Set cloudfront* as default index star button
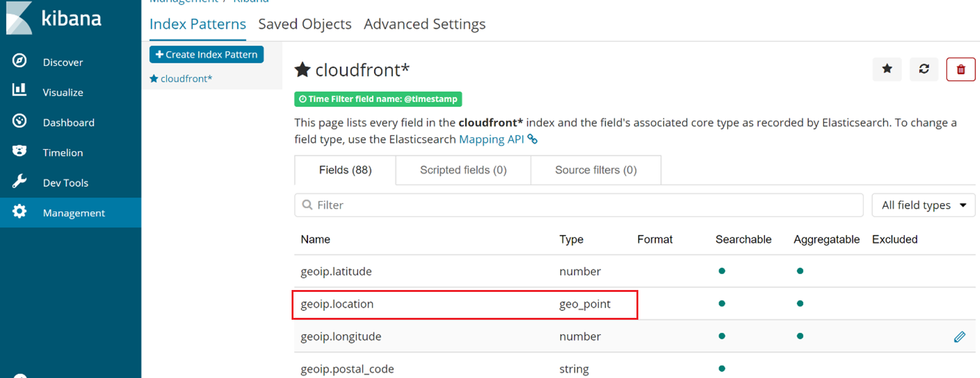The height and width of the screenshot is (378, 980). click(887, 69)
